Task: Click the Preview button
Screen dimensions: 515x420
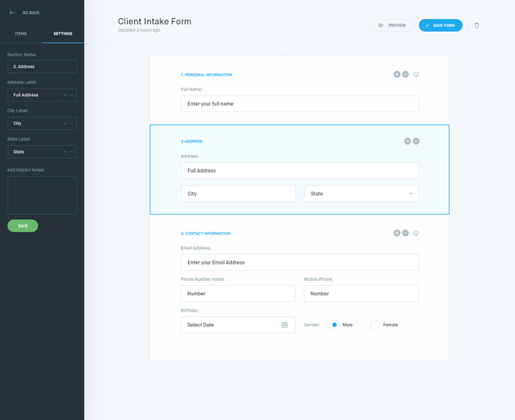Action: tap(393, 25)
